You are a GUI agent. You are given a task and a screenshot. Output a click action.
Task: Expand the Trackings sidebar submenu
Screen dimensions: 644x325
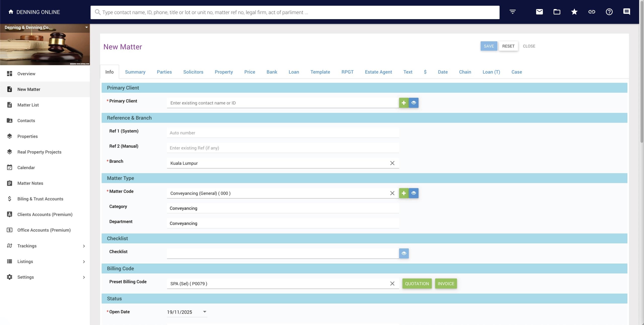[84, 246]
